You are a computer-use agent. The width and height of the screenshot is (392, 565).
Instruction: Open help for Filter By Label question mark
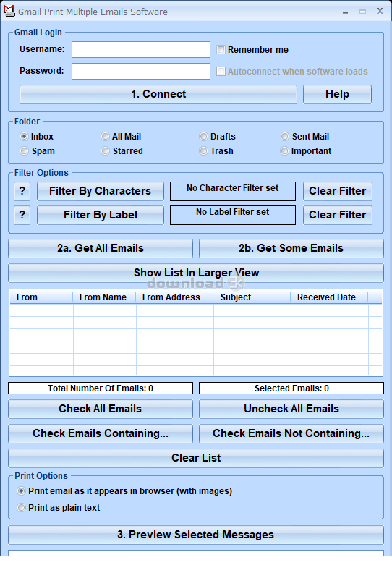22,215
